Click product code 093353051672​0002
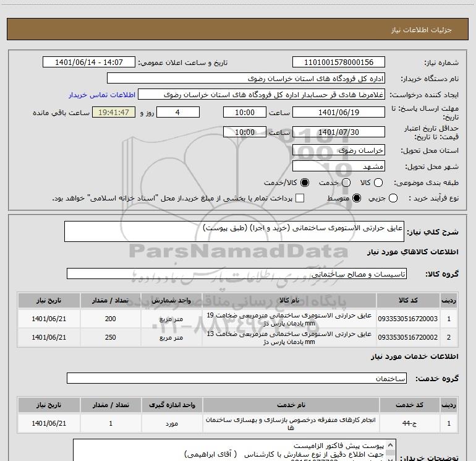The height and width of the screenshot is (461, 476). (408, 337)
